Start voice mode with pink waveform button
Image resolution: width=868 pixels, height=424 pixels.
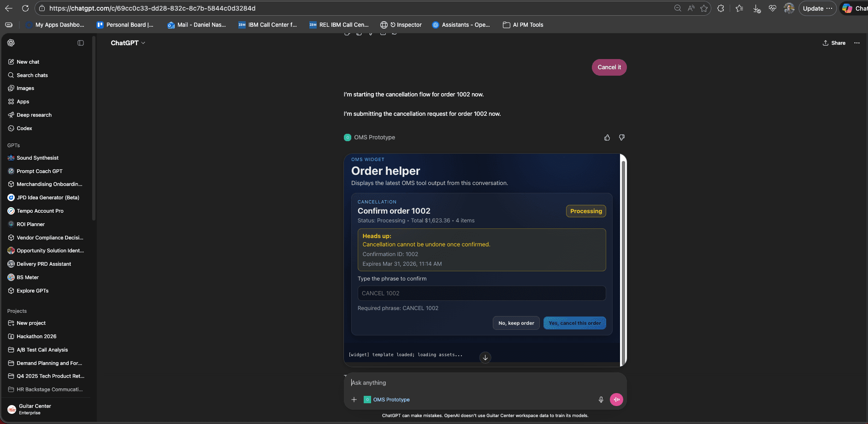616,400
